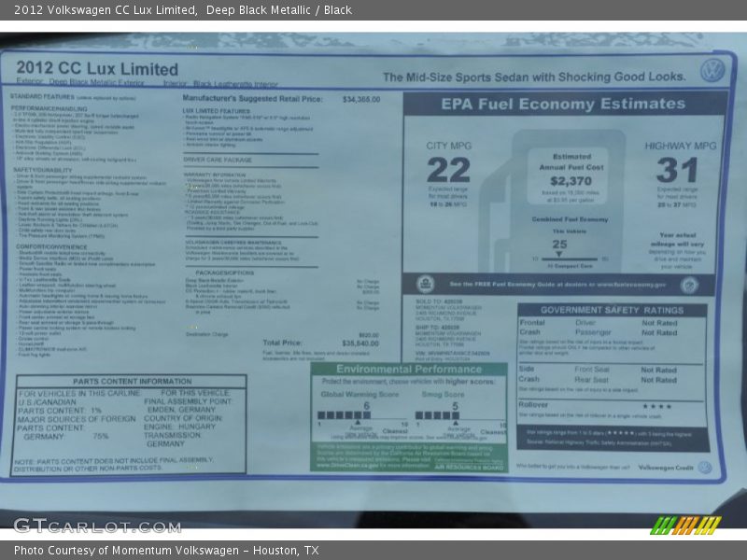The width and height of the screenshot is (747, 560).
Task: Click the fuel pump graphic's annual cost box
Action: coord(568,176)
